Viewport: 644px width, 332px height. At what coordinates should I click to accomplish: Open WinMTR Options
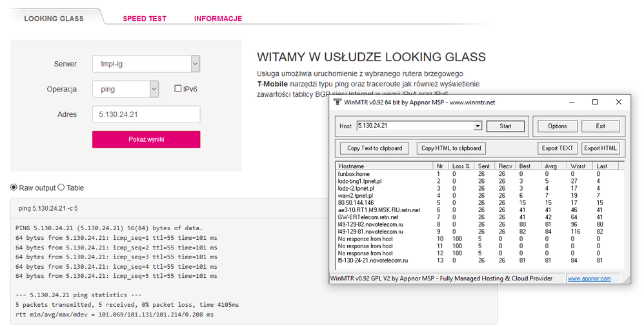(x=557, y=126)
